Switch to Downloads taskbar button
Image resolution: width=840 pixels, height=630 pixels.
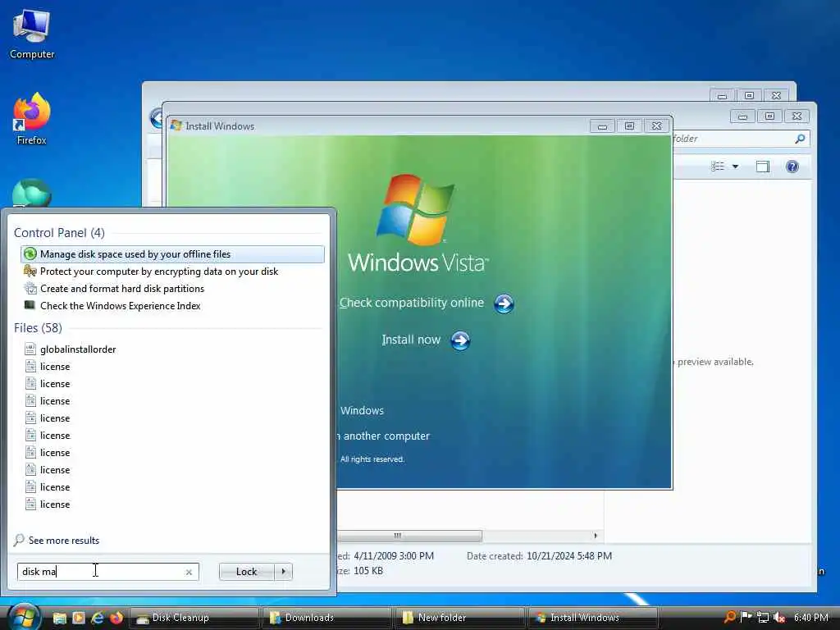327,618
